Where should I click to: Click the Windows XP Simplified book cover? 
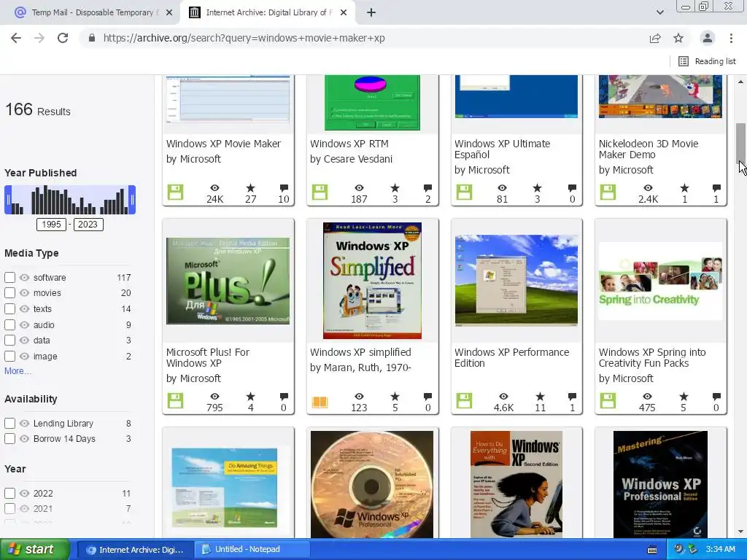[372, 281]
